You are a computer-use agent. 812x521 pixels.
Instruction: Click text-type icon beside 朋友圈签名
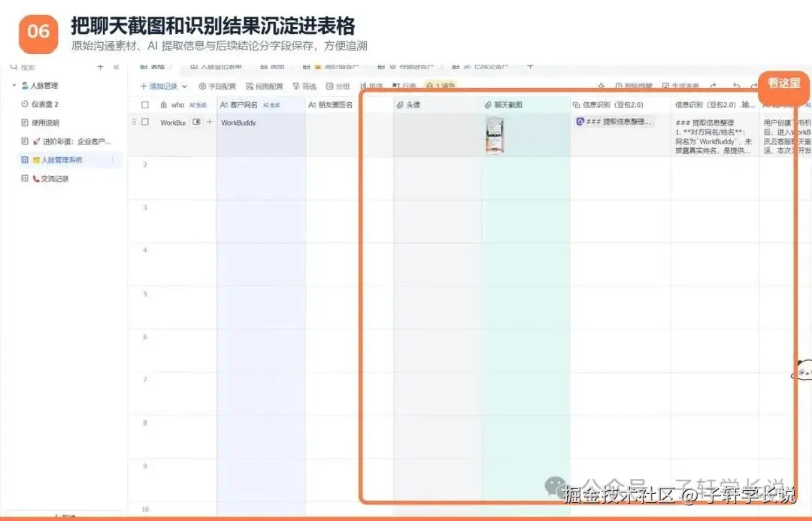(x=312, y=105)
